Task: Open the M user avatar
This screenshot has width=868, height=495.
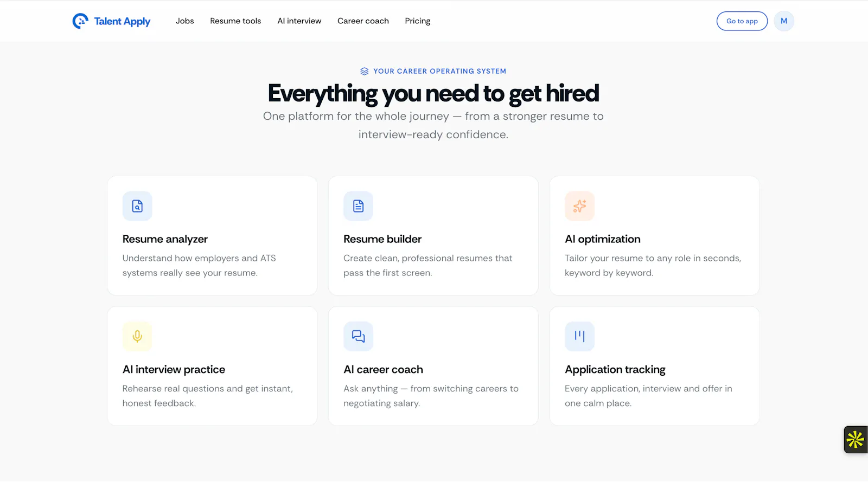Action: [784, 21]
